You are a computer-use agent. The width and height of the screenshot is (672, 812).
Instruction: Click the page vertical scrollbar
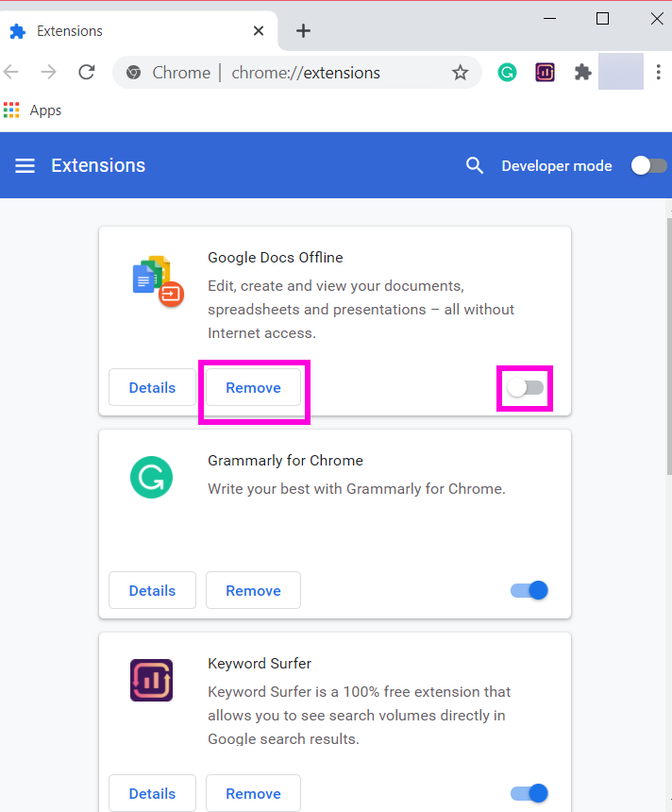tap(668, 346)
